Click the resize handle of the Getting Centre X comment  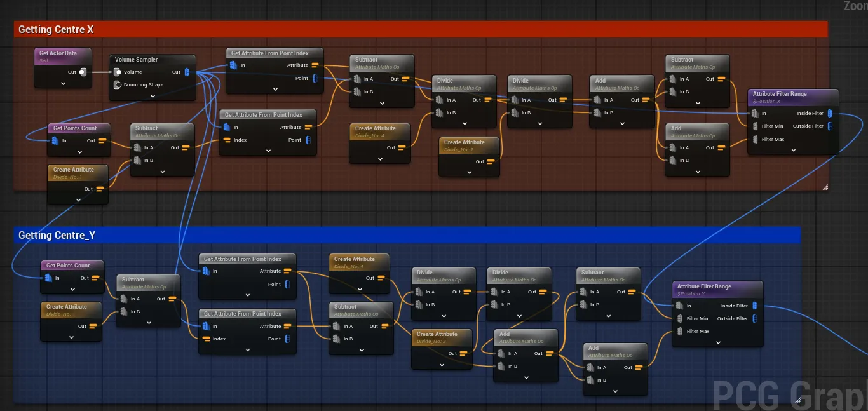[x=825, y=187]
